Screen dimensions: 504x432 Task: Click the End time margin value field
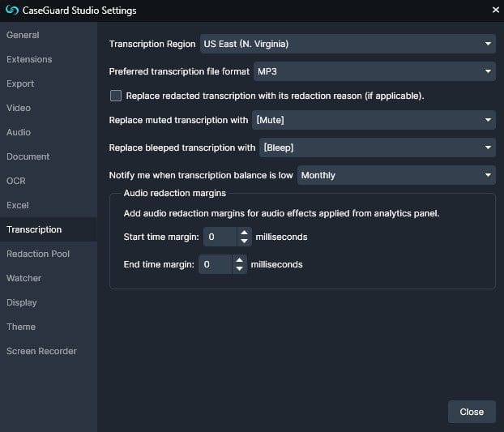(216, 264)
